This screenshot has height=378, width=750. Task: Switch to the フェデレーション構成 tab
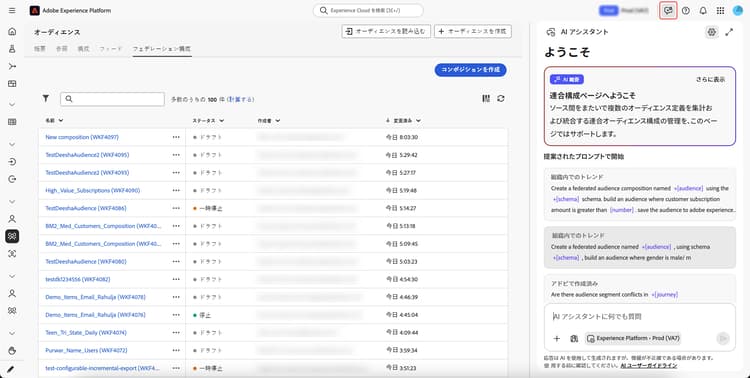tap(162, 49)
